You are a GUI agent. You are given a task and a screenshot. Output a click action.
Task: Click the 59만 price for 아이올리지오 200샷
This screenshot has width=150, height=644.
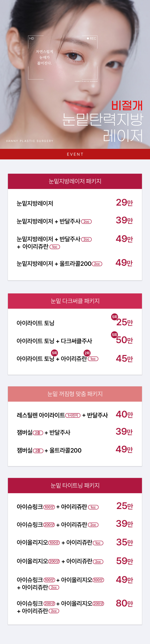[124, 561]
